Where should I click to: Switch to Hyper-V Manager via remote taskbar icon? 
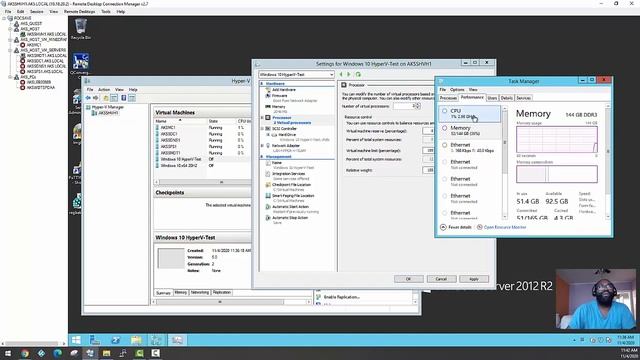(156, 340)
